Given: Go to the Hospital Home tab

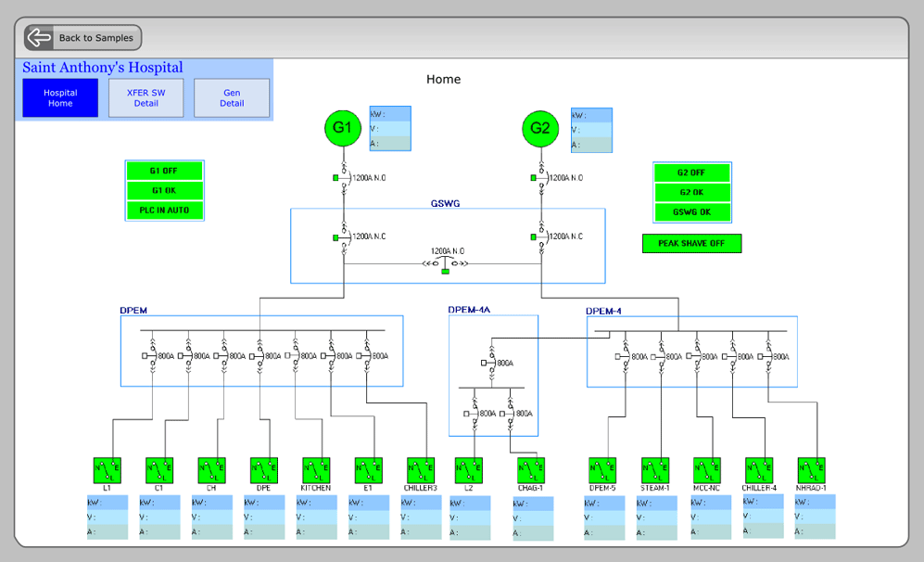Looking at the screenshot, I should pyautogui.click(x=60, y=98).
